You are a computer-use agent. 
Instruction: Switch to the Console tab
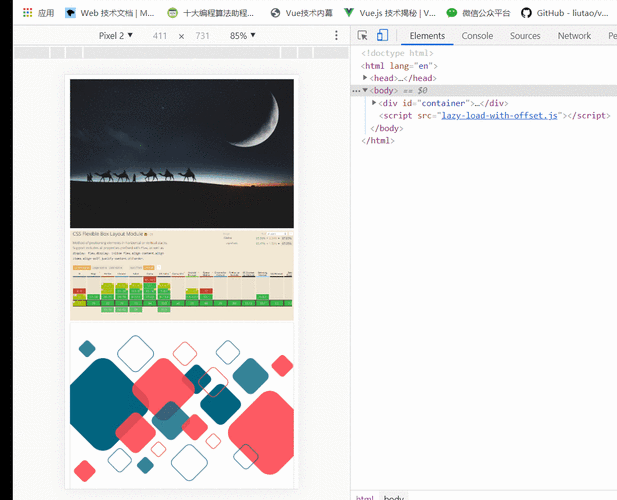[477, 36]
